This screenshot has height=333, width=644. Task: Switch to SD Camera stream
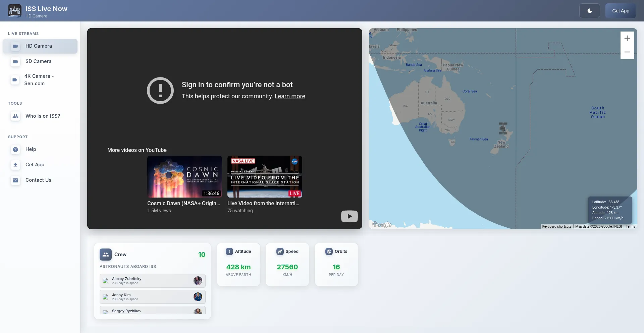(38, 61)
